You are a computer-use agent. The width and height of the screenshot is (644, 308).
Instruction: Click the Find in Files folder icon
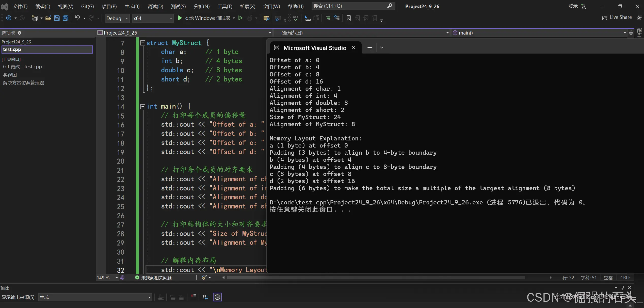(266, 18)
